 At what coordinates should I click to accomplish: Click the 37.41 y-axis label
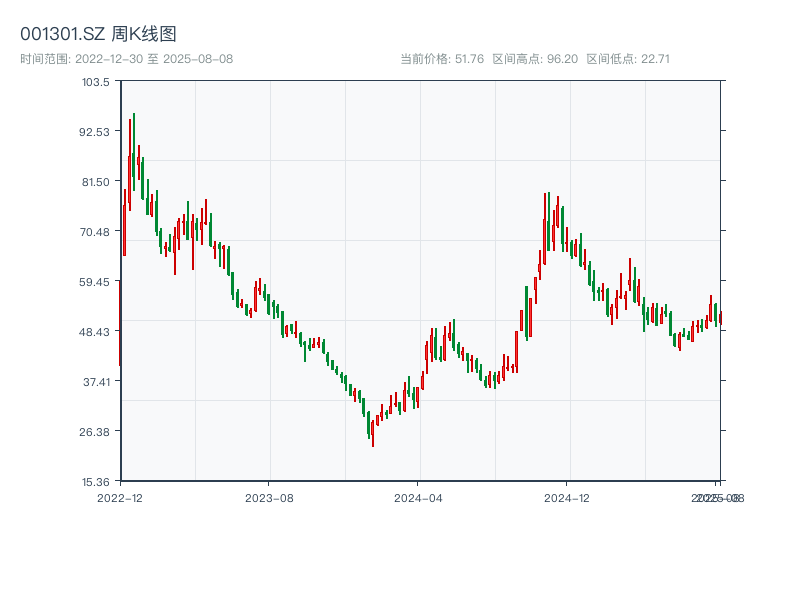pos(95,381)
